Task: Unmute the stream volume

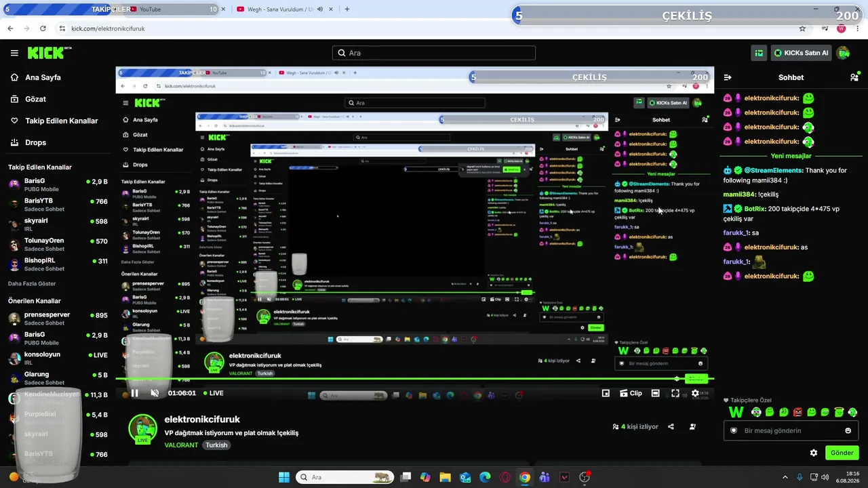Action: [x=155, y=393]
